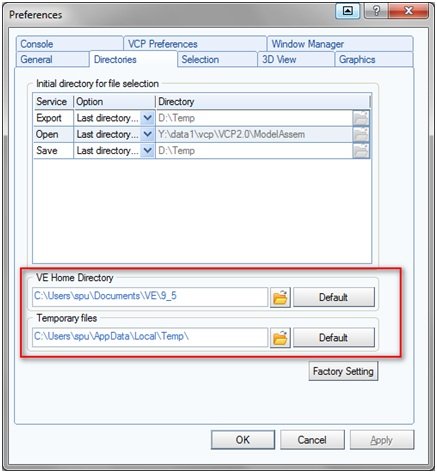437x473 pixels.
Task: Click the Export row folder icon
Action: (x=361, y=118)
